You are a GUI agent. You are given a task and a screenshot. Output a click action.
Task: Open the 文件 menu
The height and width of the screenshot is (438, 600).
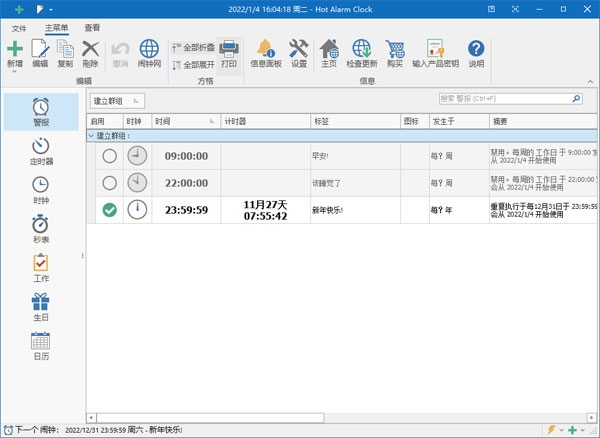pyautogui.click(x=19, y=28)
